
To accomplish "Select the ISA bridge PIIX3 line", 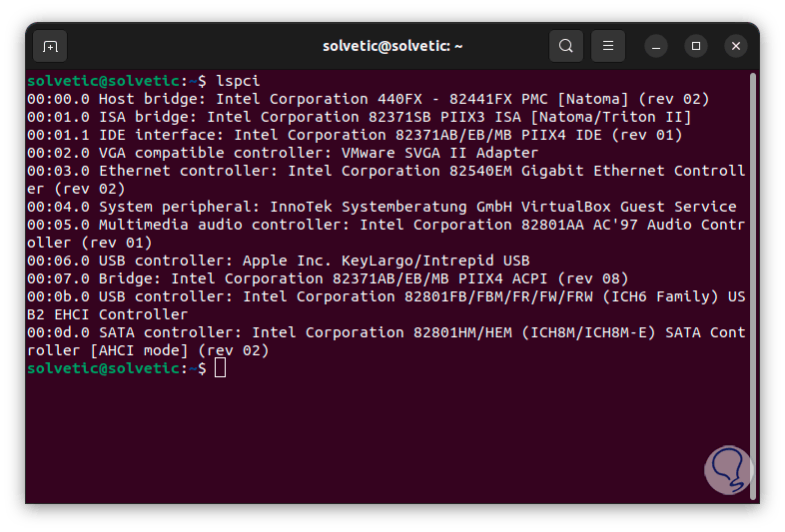I will point(359,117).
